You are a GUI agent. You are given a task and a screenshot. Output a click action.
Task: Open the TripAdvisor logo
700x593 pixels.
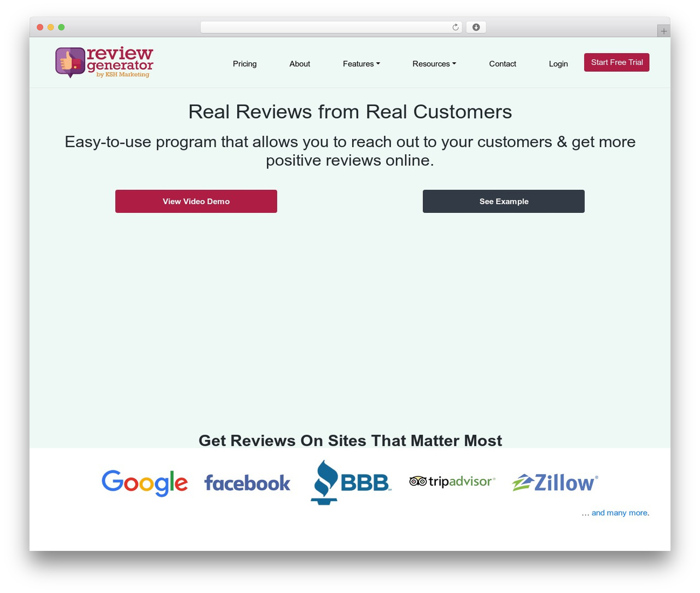tap(452, 481)
